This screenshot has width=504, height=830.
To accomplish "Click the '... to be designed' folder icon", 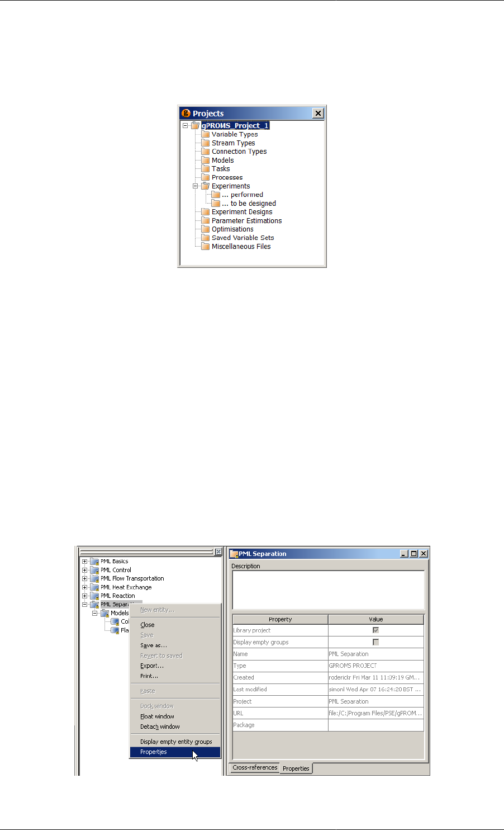I will click(216, 204).
